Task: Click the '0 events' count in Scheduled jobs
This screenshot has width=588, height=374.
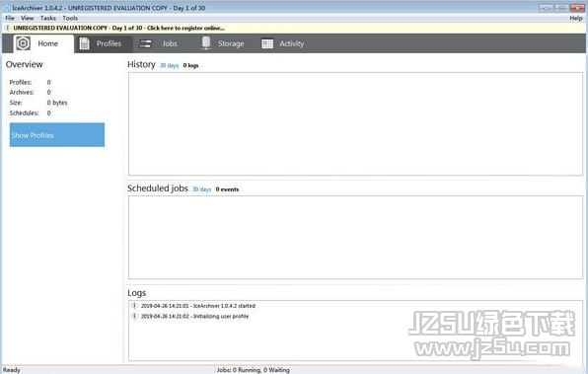Action: pyautogui.click(x=227, y=189)
